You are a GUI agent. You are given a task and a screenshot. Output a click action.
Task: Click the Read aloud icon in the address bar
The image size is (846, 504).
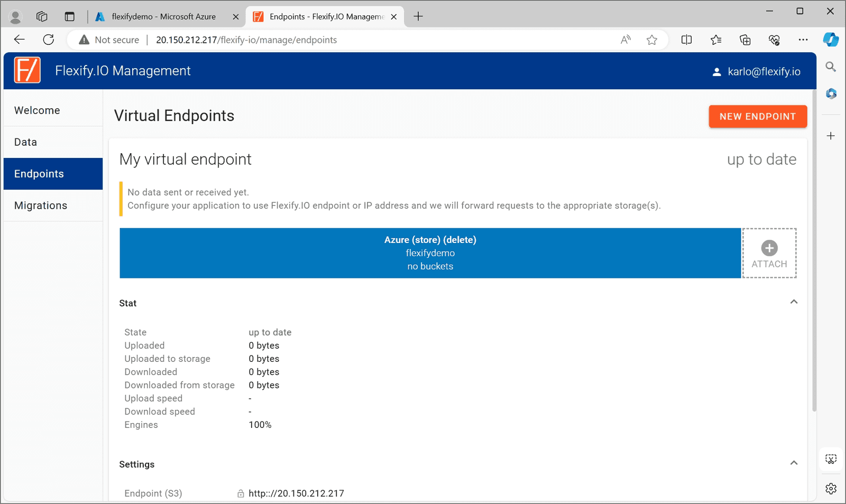pyautogui.click(x=626, y=40)
